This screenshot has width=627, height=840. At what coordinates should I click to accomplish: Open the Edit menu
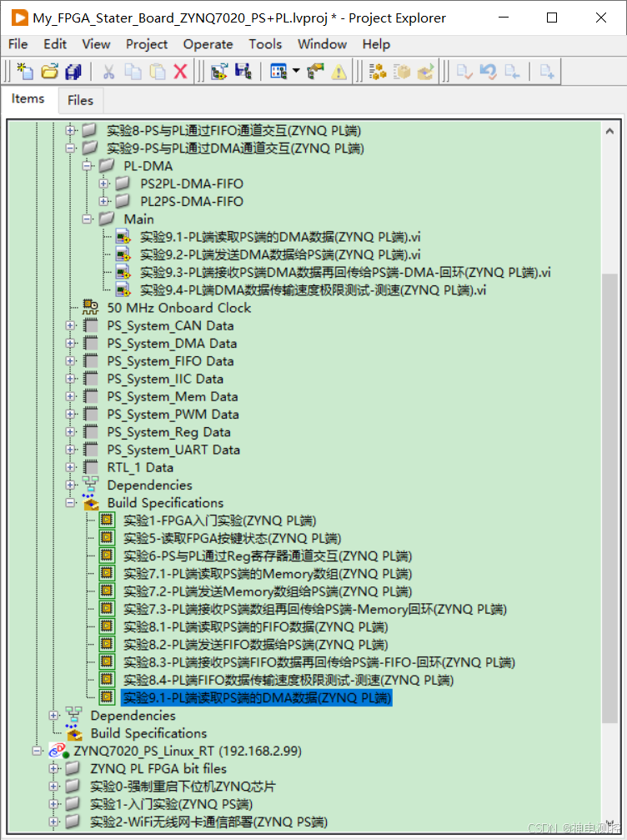click(x=55, y=44)
